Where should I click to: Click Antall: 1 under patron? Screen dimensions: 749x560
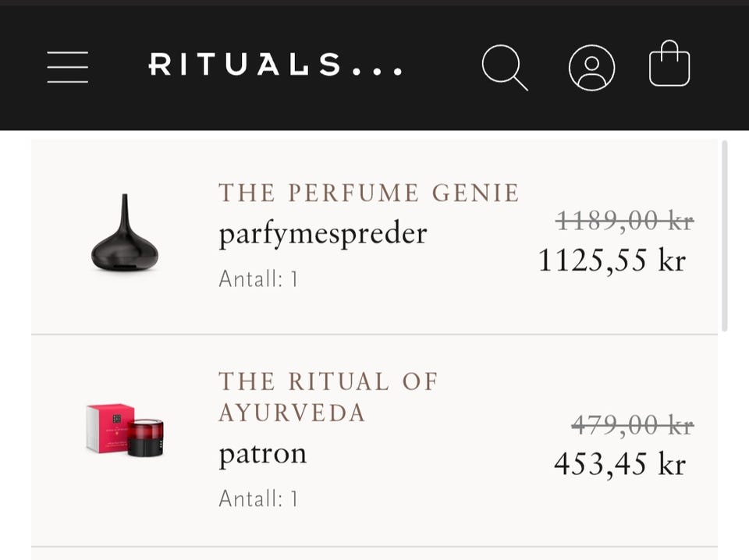coord(258,498)
